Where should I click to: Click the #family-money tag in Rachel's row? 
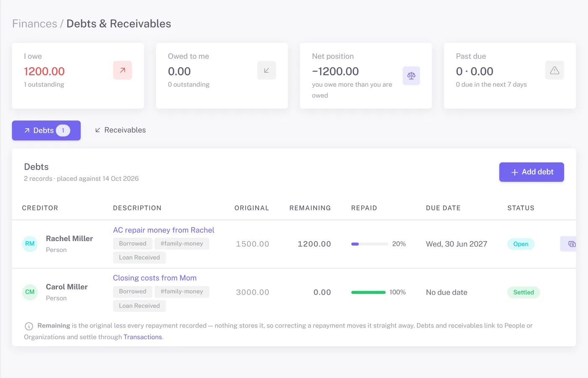click(x=182, y=244)
